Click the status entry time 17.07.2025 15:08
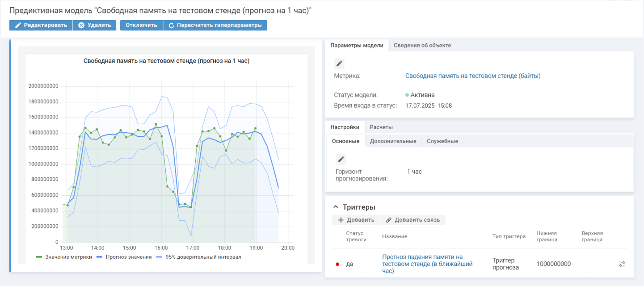The image size is (644, 286). coord(429,106)
